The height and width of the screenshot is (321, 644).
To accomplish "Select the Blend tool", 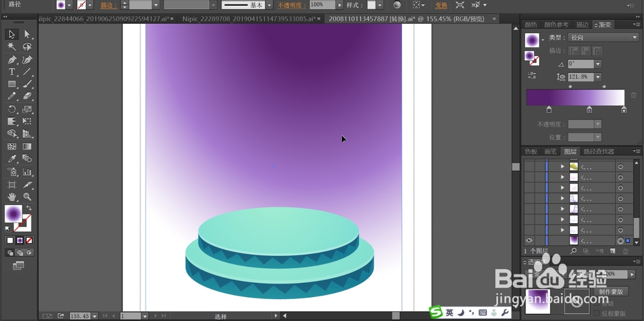I will 27,159.
